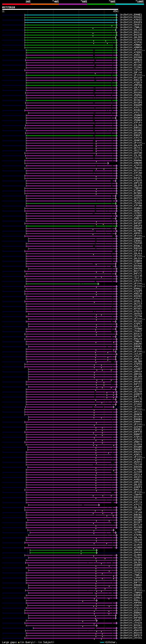
Task: Select hit label UniRef100_B9SIR9
Action: (x=131, y=628)
